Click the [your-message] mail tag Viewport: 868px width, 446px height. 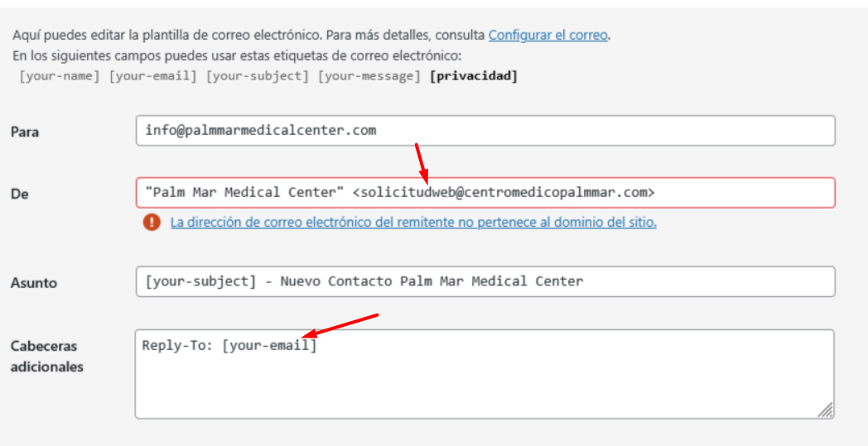coord(369,76)
